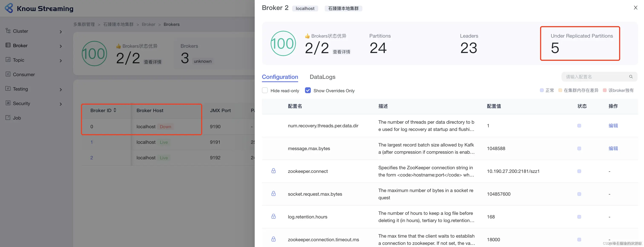Click the Cluster sidebar icon
This screenshot has height=247, width=644.
coord(8,31)
